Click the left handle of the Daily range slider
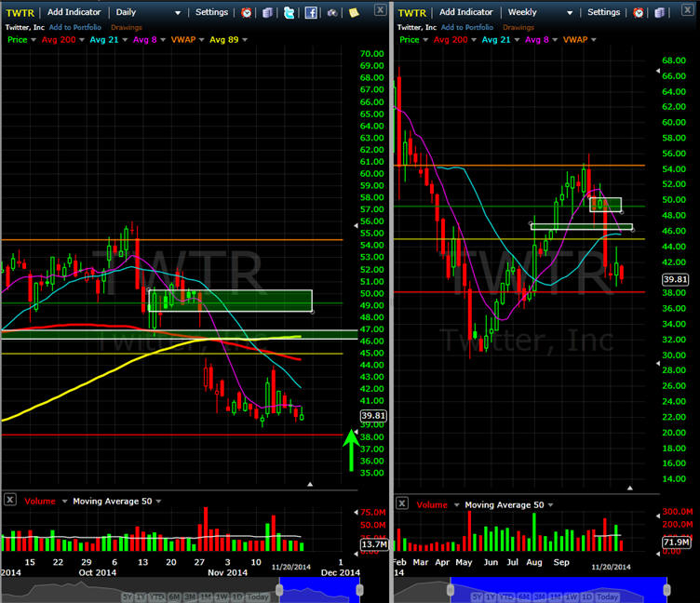700x603 pixels. click(277, 588)
